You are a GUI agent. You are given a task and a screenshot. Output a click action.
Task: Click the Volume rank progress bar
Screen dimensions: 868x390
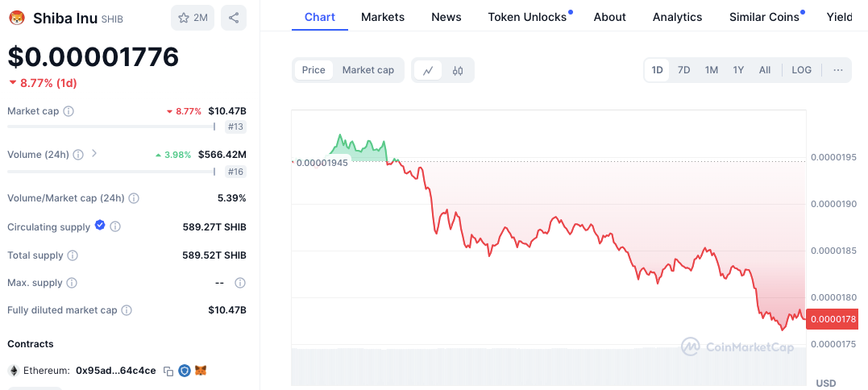pyautogui.click(x=111, y=172)
